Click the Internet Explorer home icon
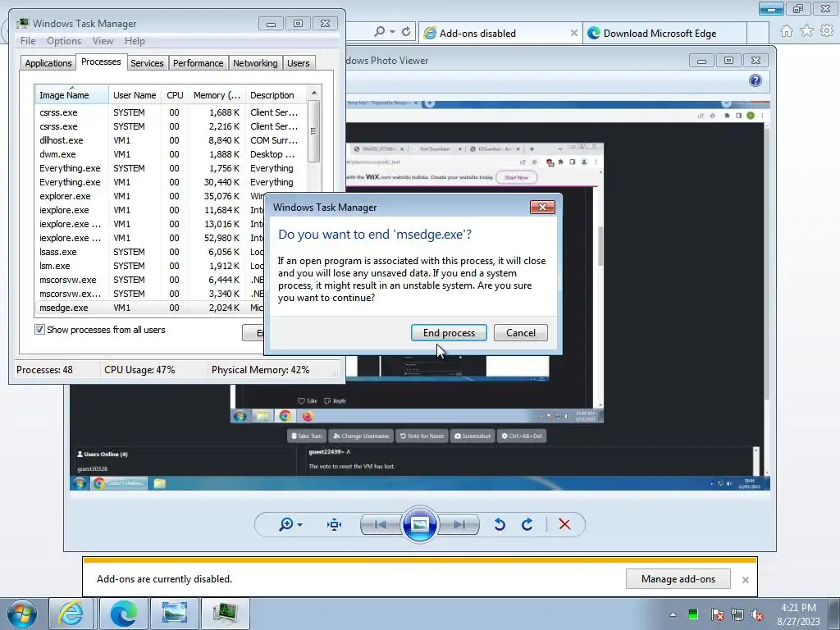The image size is (840, 630). tap(787, 31)
